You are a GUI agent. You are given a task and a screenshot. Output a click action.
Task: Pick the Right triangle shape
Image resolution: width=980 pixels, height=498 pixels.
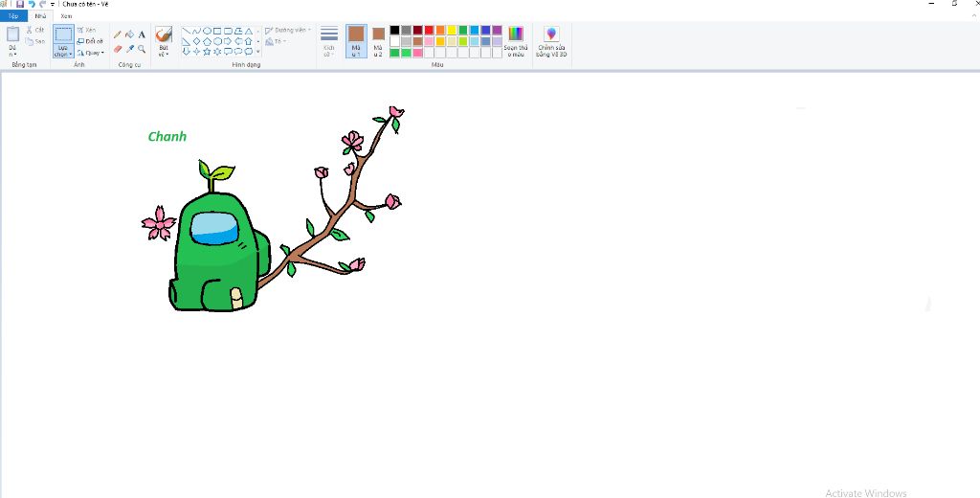tap(187, 41)
